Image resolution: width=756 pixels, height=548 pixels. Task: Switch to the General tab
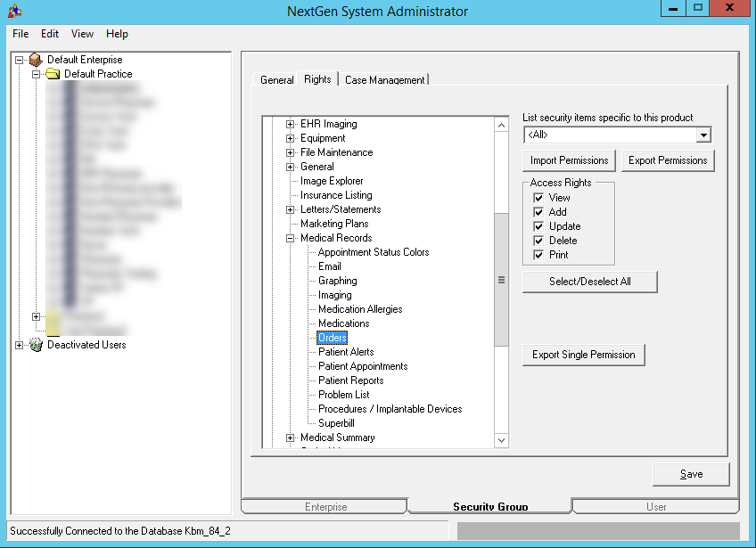276,80
